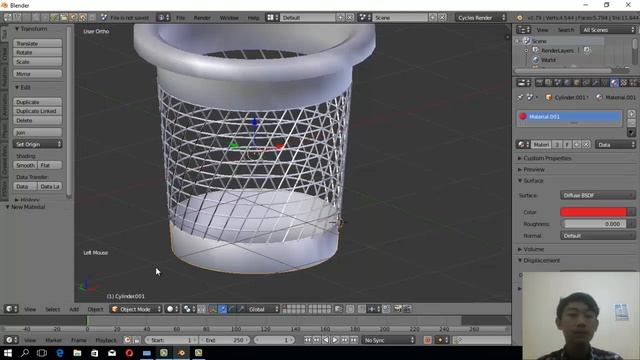Open the screen layout browse icon
The width and height of the screenshot is (640, 360).
coord(272,18)
